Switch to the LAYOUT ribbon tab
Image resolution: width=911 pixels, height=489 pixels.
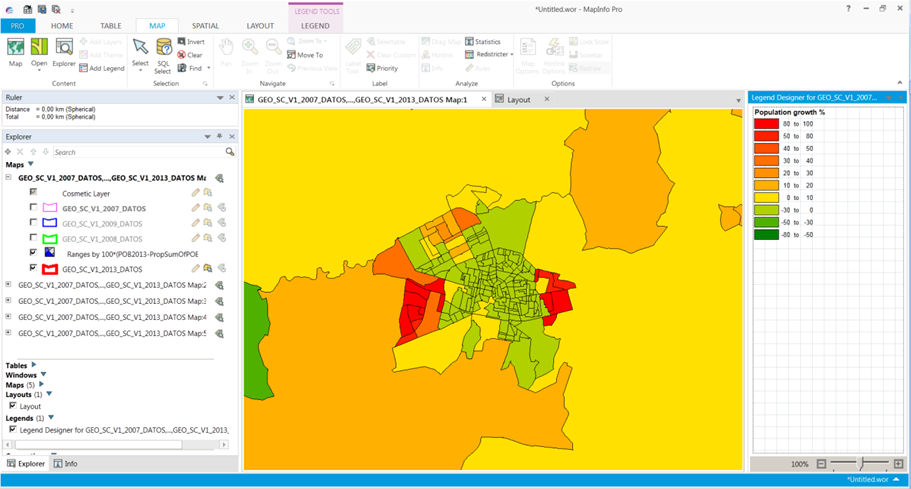click(260, 26)
